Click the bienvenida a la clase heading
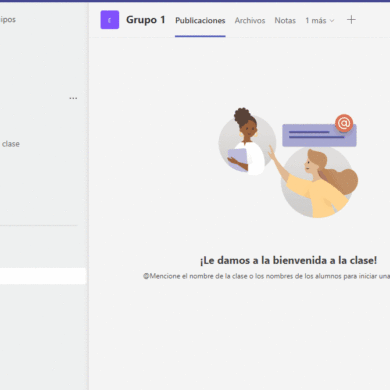The image size is (390, 390). coord(288,260)
